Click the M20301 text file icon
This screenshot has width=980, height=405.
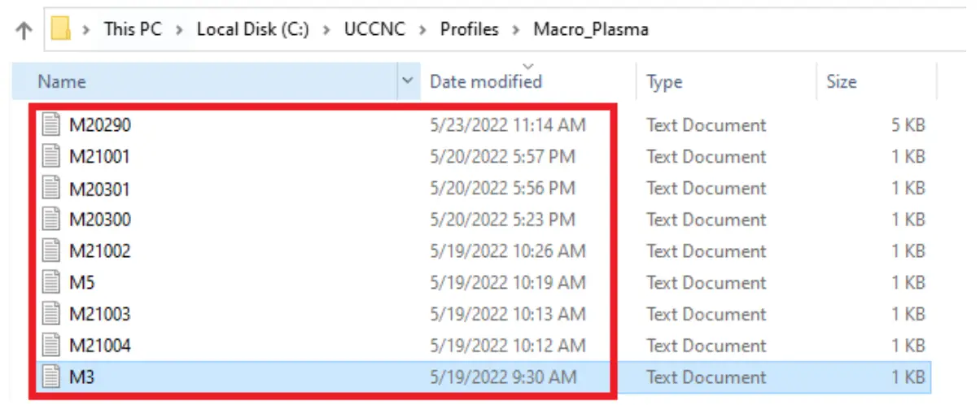[52, 189]
